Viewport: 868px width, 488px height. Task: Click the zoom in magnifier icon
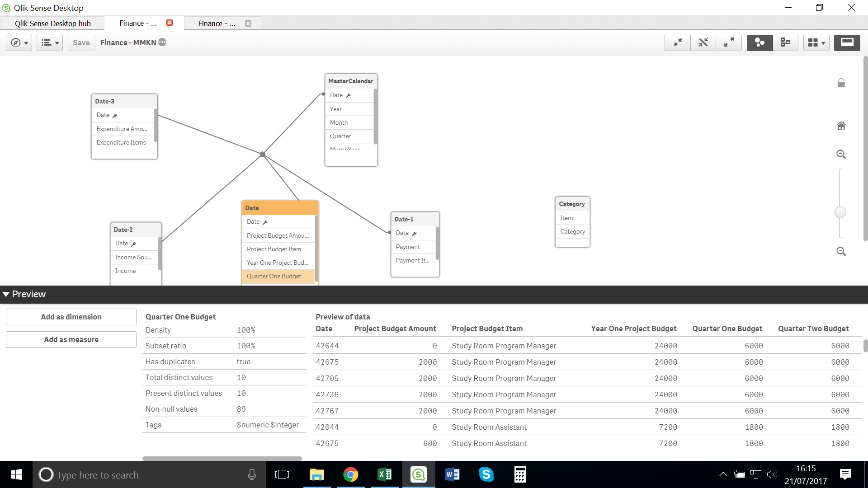[841, 155]
